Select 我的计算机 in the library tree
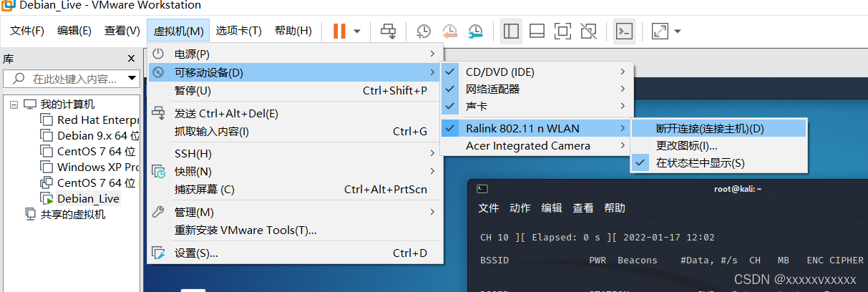 [x=67, y=104]
